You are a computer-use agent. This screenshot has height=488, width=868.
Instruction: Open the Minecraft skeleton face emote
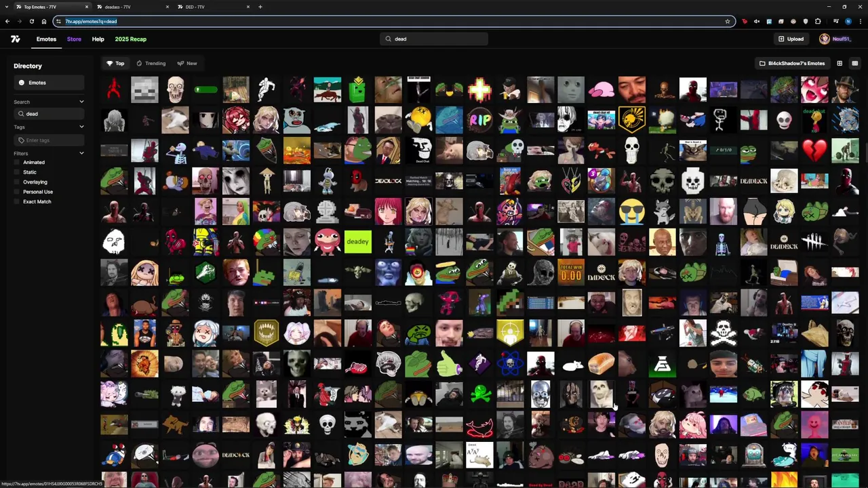pyautogui.click(x=144, y=90)
